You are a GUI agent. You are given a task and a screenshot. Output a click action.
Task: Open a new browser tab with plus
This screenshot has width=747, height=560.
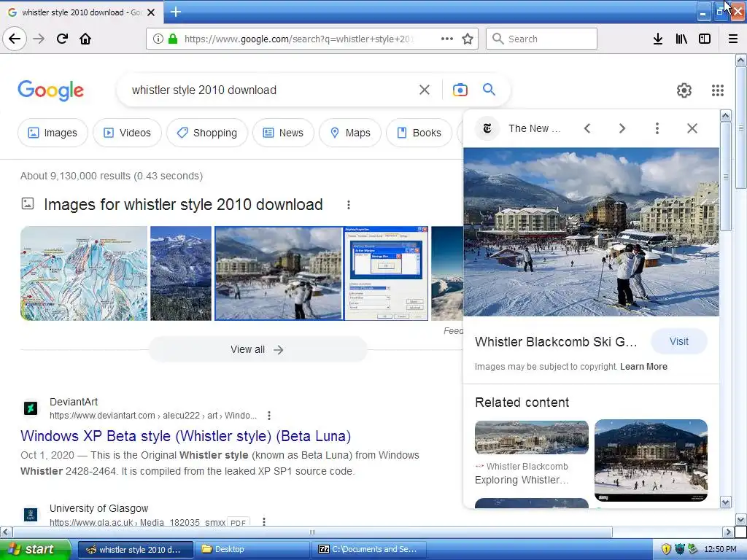point(176,12)
